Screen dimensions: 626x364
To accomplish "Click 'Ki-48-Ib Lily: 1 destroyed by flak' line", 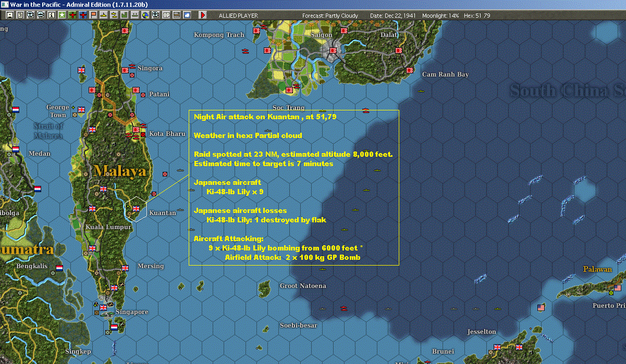I will [266, 220].
